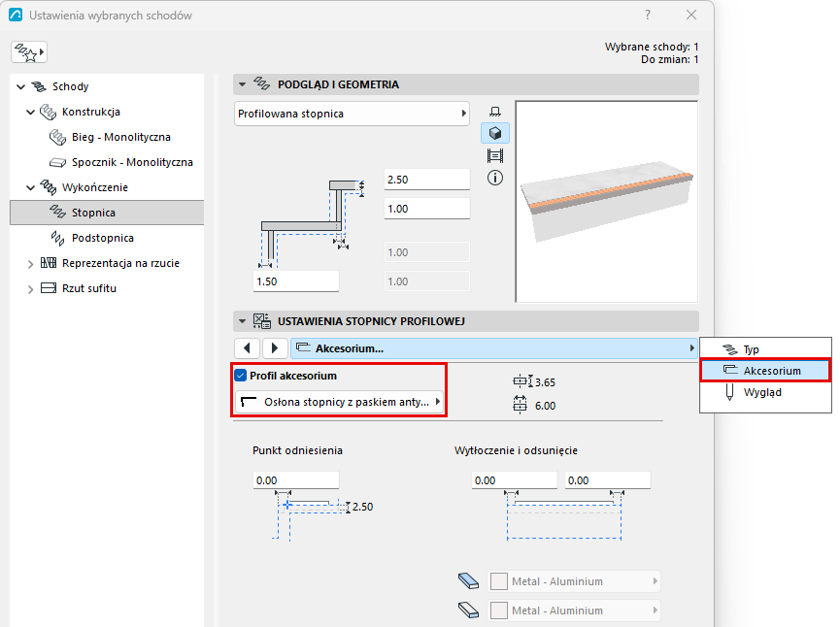Open the favorites star button

point(29,52)
